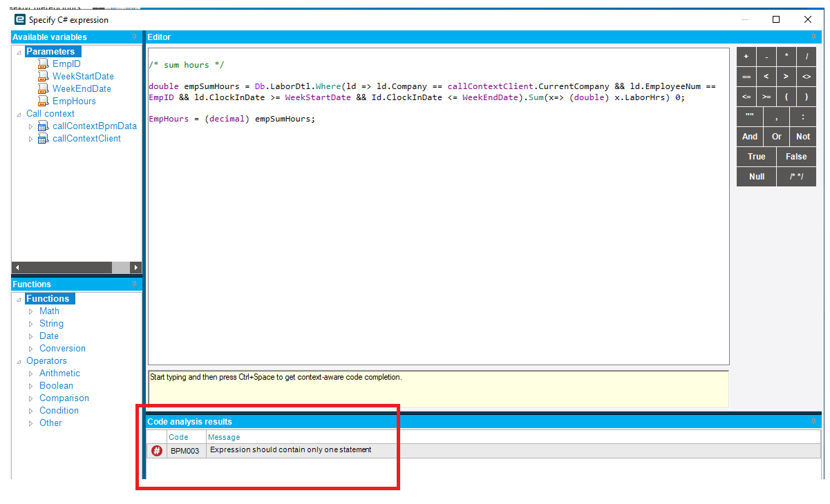This screenshot has height=504, width=830.
Task: Select the EmpHours parameter
Action: coord(74,101)
